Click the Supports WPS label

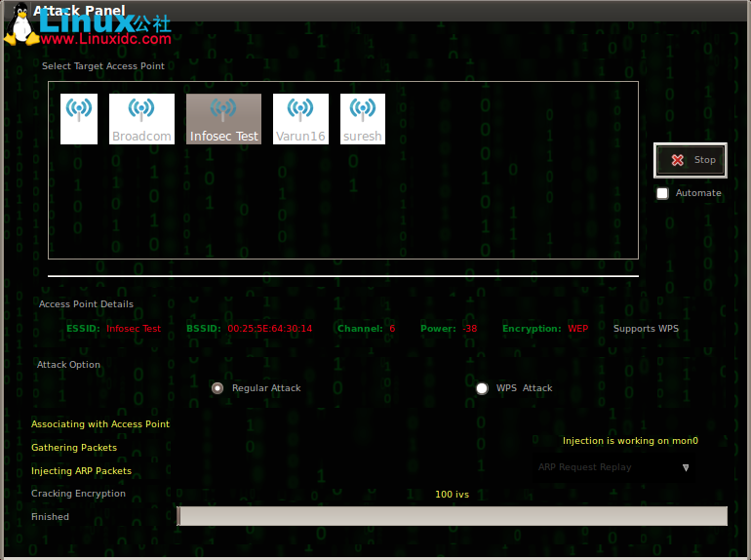click(646, 329)
